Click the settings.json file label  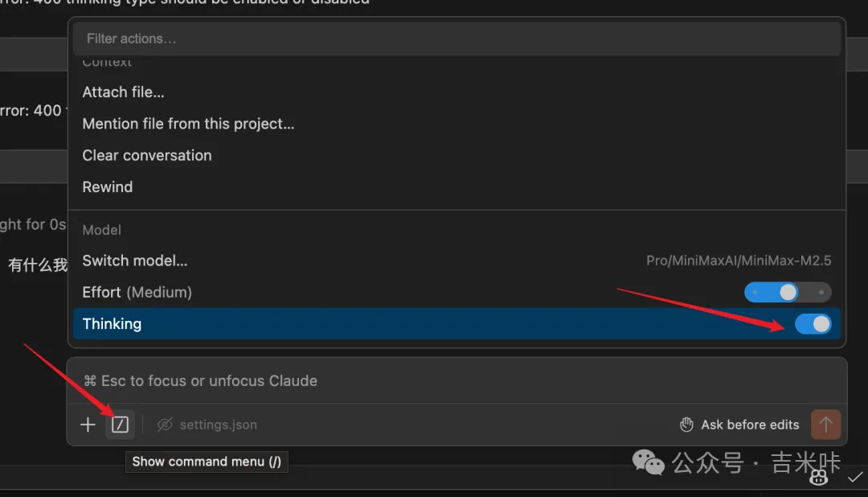[x=218, y=425]
